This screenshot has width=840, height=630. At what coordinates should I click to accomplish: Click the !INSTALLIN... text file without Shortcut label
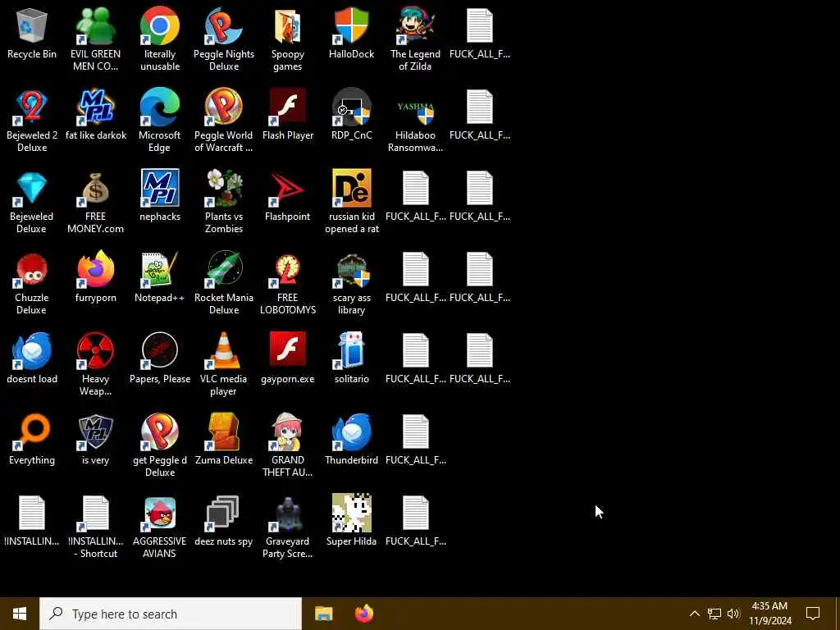point(32,520)
